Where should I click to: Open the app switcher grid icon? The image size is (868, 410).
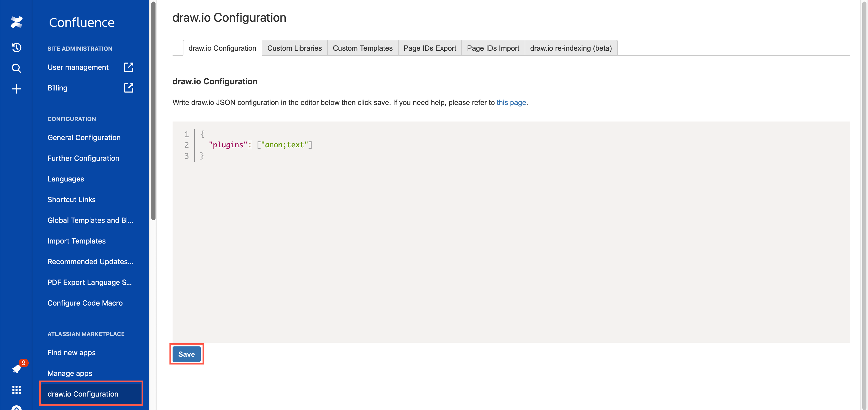point(17,390)
